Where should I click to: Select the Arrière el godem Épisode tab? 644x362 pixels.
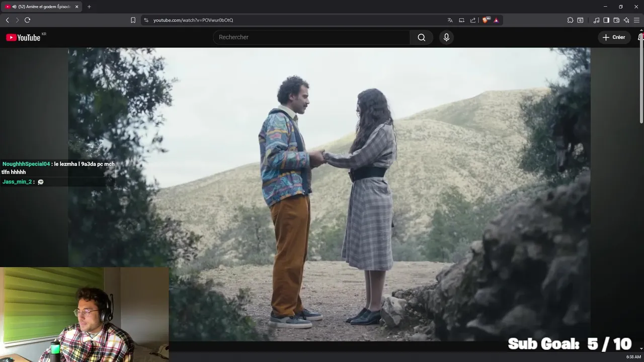(x=42, y=7)
